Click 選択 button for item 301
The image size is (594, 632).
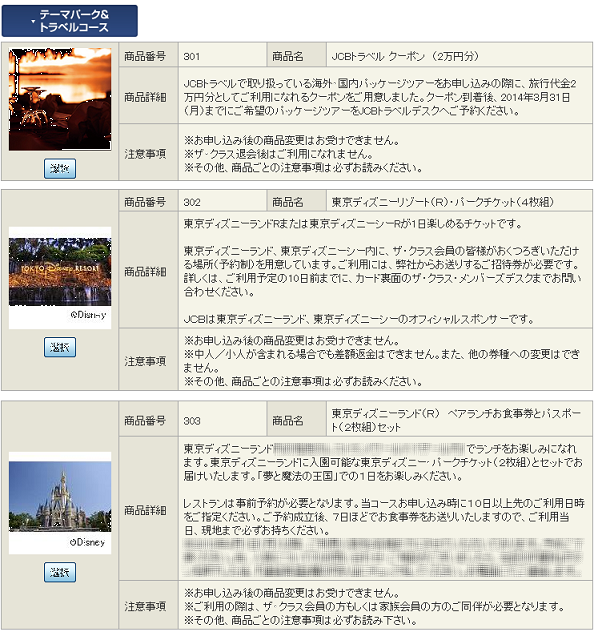tap(60, 168)
